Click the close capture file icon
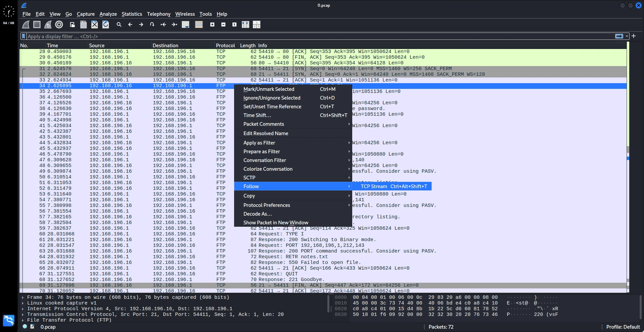Image resolution: width=644 pixels, height=332 pixels. (x=95, y=24)
